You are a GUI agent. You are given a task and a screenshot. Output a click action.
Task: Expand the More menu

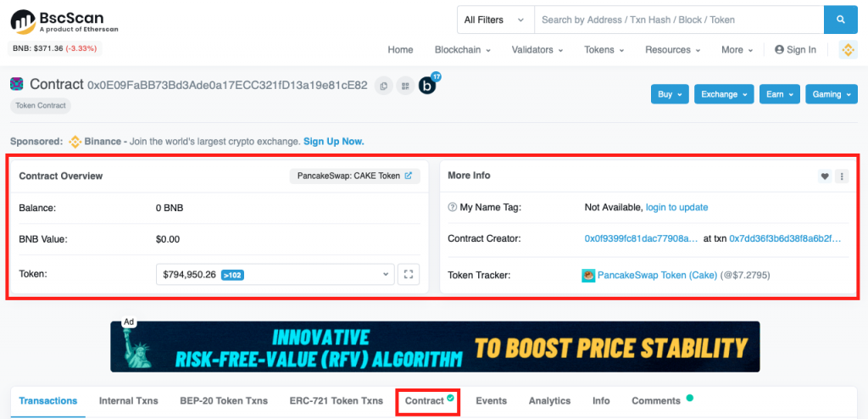(x=737, y=50)
